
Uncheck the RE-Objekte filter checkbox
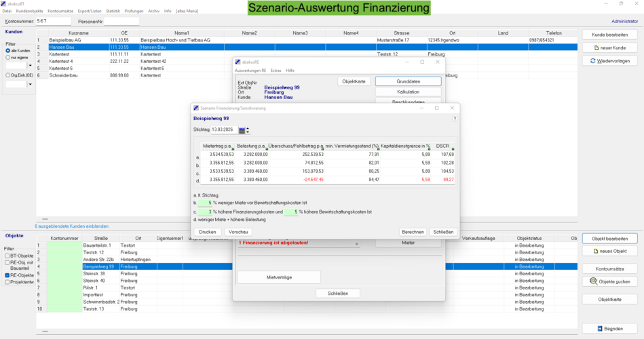pos(7,275)
